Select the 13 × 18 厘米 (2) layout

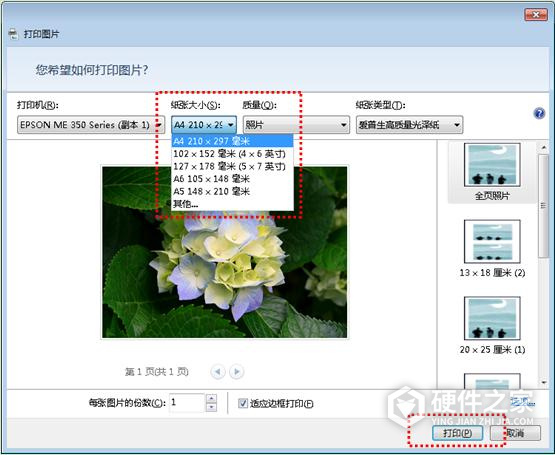492,249
